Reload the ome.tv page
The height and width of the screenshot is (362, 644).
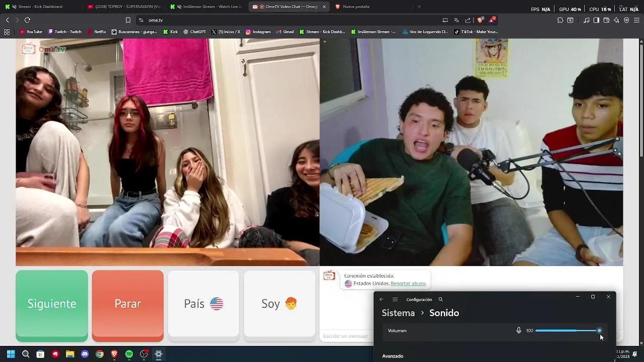coord(27,20)
